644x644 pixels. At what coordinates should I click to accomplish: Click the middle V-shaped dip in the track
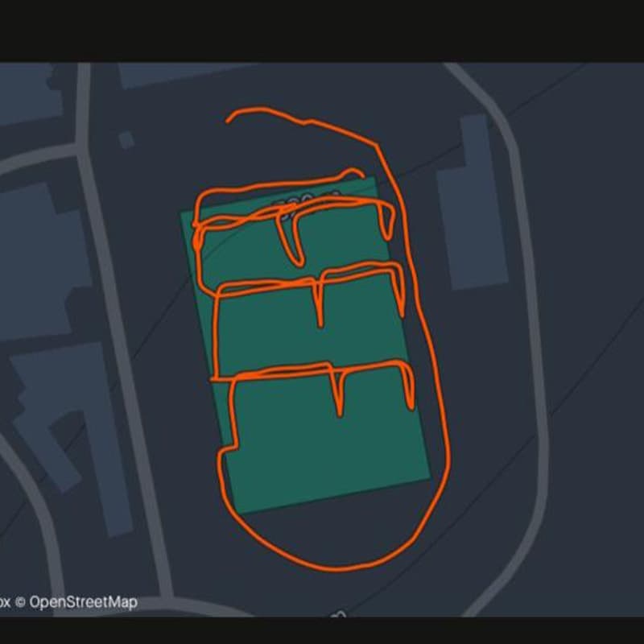tap(319, 303)
